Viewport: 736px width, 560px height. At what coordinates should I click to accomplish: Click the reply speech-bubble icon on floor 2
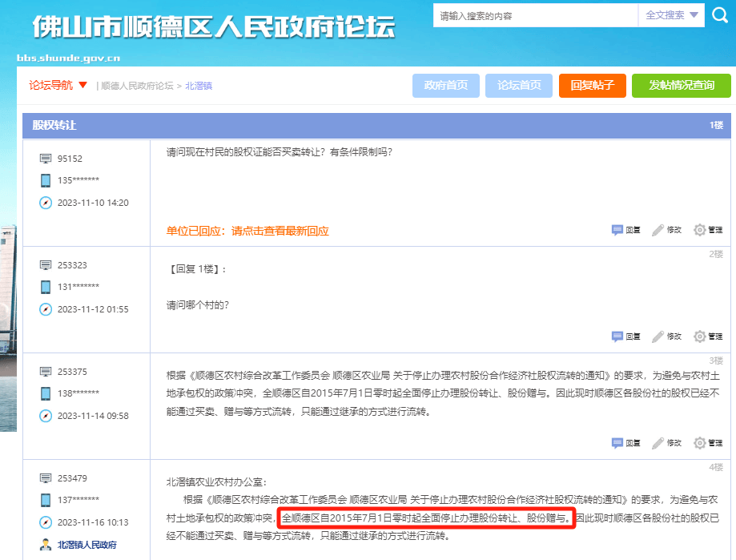point(617,336)
